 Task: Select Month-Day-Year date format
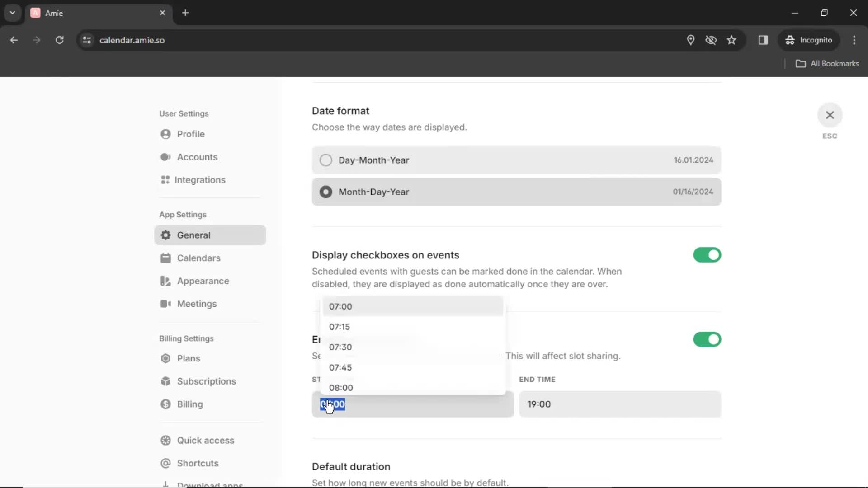(x=326, y=192)
